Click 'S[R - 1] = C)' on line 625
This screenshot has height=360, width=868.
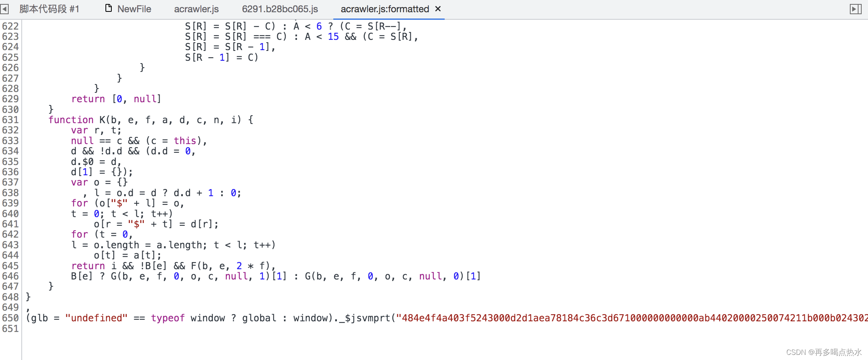(222, 57)
